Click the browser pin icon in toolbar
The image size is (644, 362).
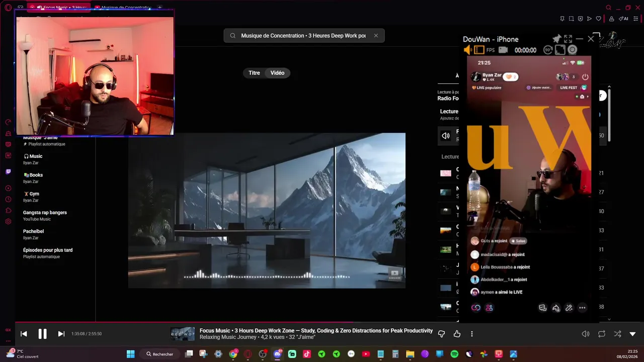click(x=562, y=19)
